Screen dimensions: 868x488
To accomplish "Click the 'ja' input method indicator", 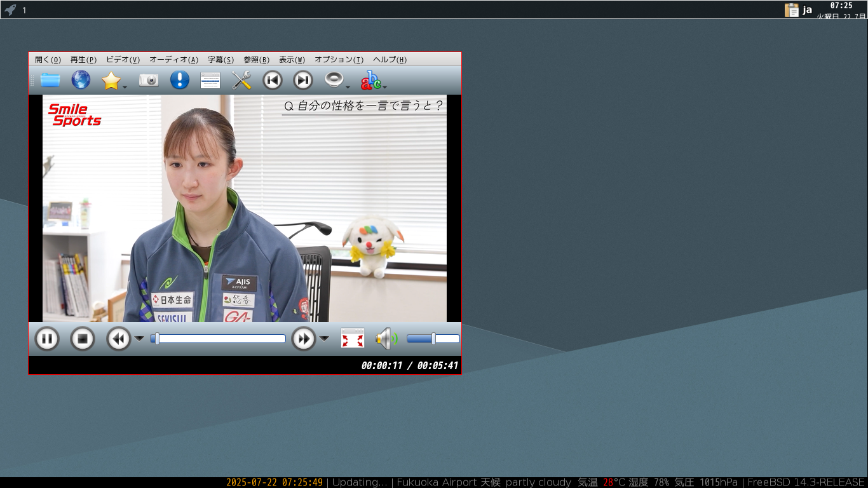I will click(807, 10).
